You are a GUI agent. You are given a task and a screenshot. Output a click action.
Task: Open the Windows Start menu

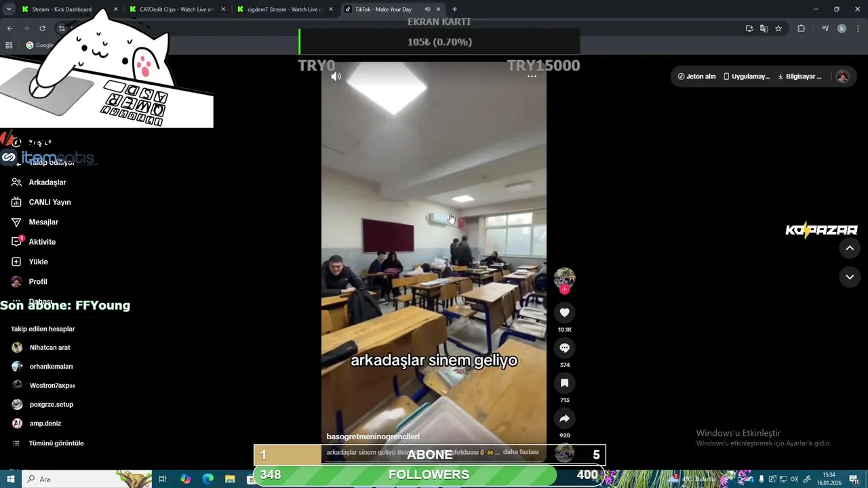click(x=10, y=479)
